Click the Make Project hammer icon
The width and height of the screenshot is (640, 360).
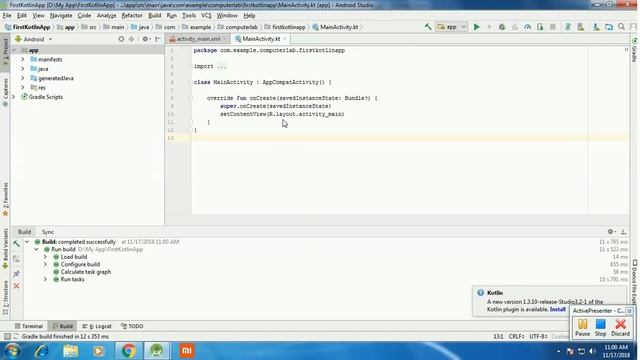(428, 27)
